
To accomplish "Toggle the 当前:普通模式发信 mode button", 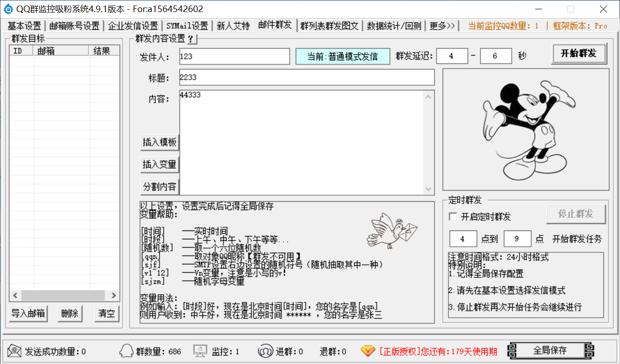I will 342,57.
